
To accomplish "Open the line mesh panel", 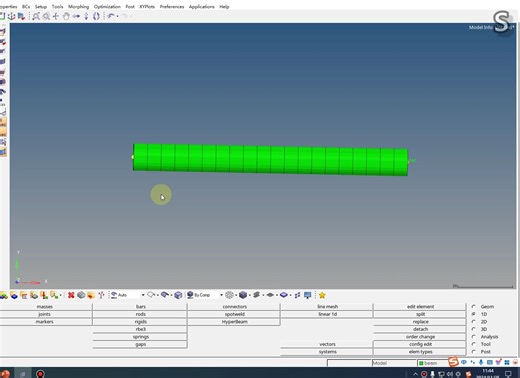I will (x=327, y=306).
